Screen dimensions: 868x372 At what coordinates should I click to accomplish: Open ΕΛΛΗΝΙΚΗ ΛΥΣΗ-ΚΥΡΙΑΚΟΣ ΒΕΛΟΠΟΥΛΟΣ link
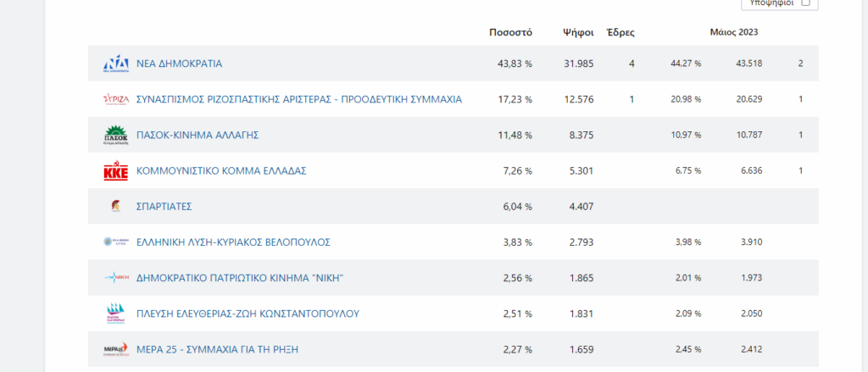[x=234, y=242]
